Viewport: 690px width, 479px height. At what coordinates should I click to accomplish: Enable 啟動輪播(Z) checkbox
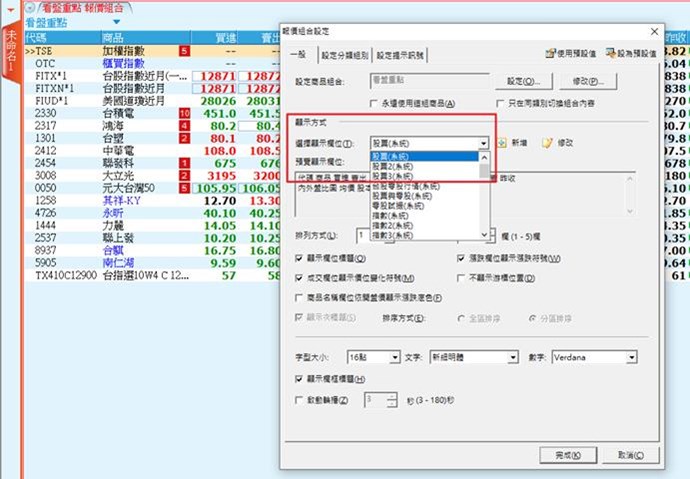tap(299, 400)
